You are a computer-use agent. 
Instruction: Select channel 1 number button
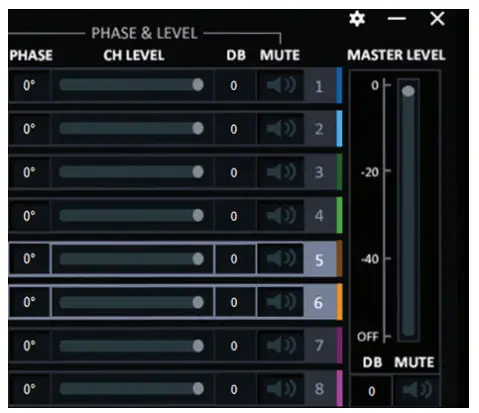point(320,85)
